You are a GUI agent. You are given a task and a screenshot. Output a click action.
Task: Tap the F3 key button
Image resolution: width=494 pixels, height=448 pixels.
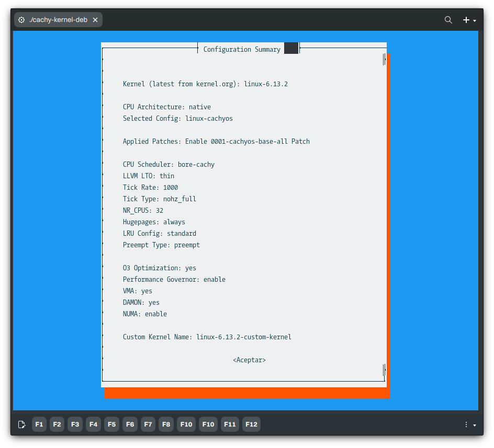75,424
